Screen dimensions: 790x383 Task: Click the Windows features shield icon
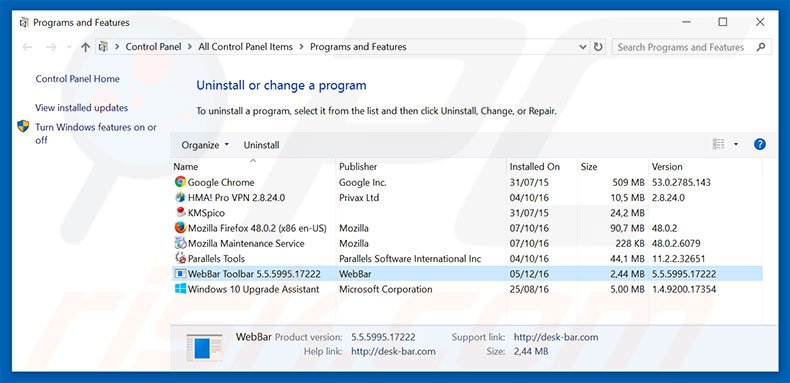pyautogui.click(x=23, y=126)
